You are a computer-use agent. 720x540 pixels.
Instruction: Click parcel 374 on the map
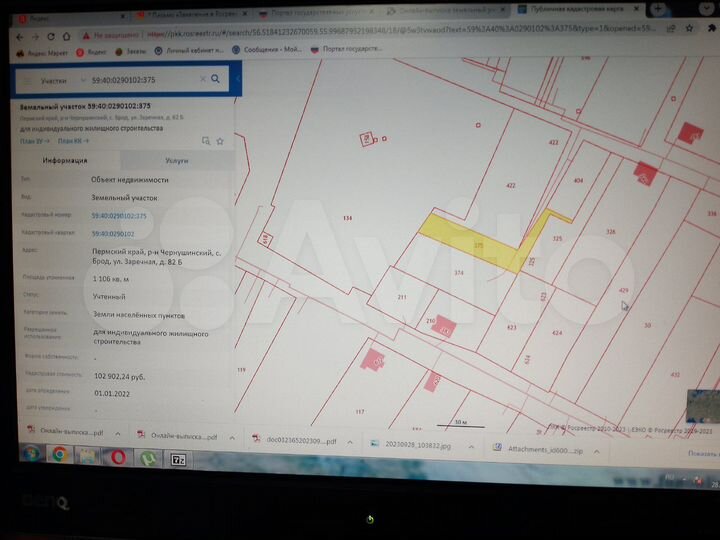[459, 273]
